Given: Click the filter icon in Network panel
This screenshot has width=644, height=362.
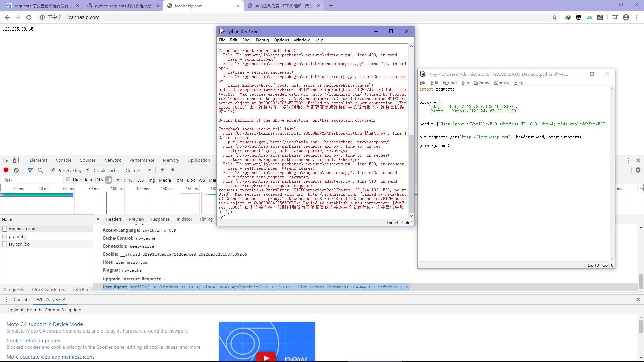Looking at the screenshot, I should (x=29, y=170).
